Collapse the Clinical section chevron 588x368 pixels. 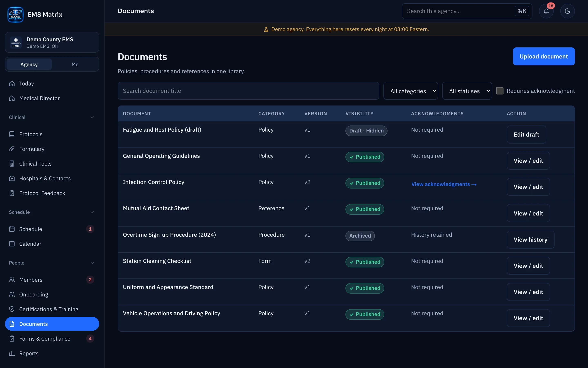[x=92, y=117]
